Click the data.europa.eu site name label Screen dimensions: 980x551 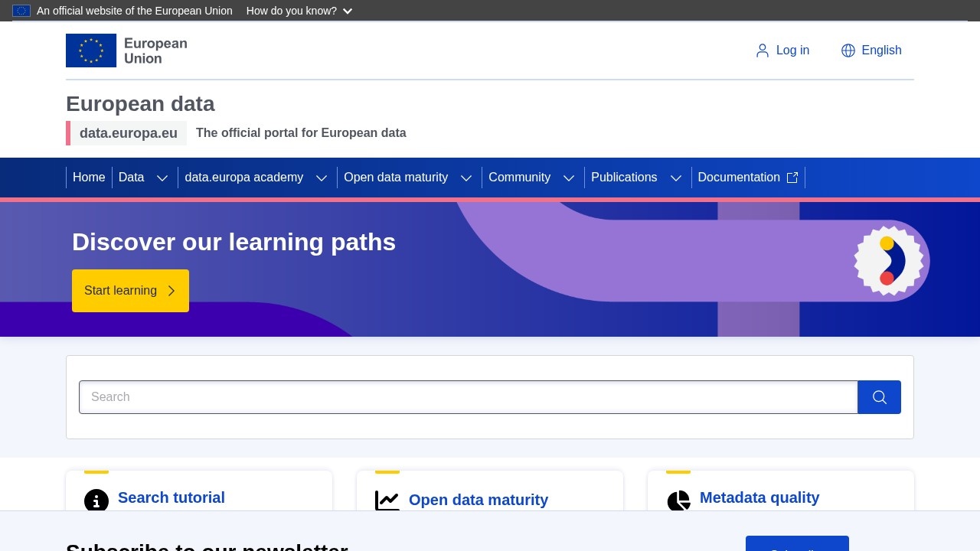click(129, 133)
